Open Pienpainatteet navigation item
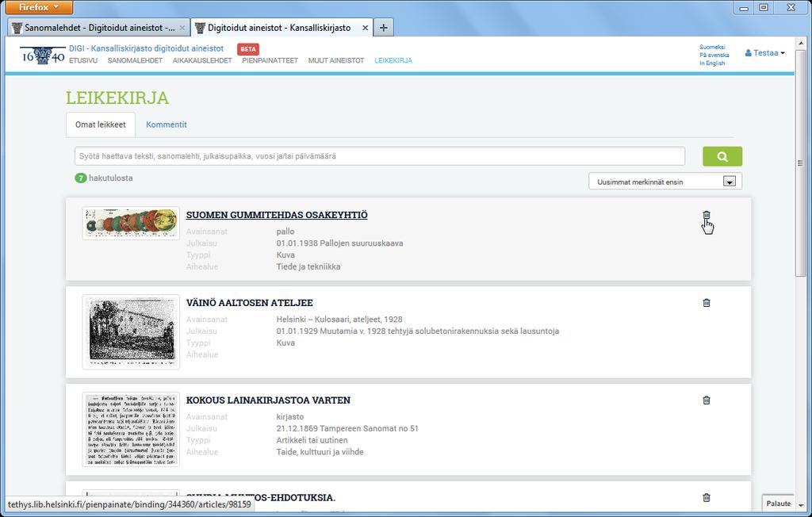Screen dimensions: 812x517 tap(270, 60)
